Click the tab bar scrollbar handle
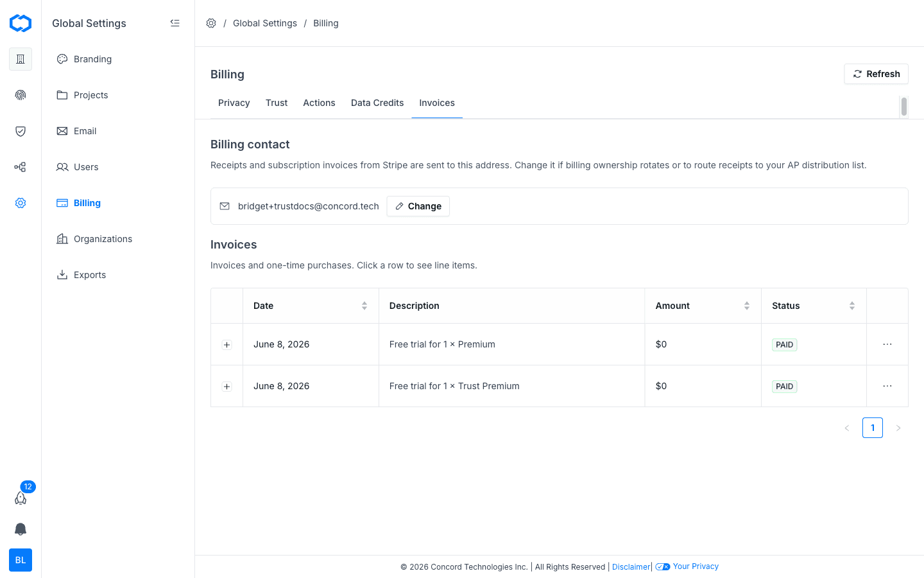 pyautogui.click(x=903, y=107)
